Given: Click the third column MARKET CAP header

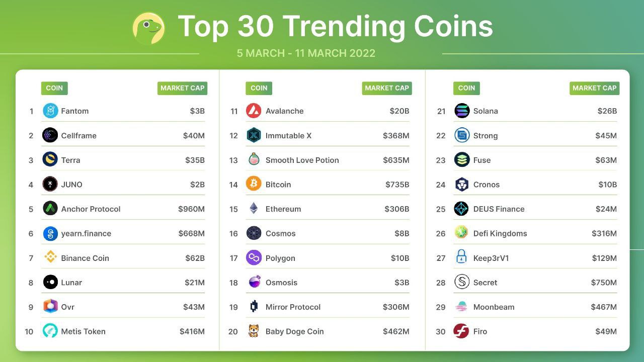Looking at the screenshot, I should tap(594, 88).
